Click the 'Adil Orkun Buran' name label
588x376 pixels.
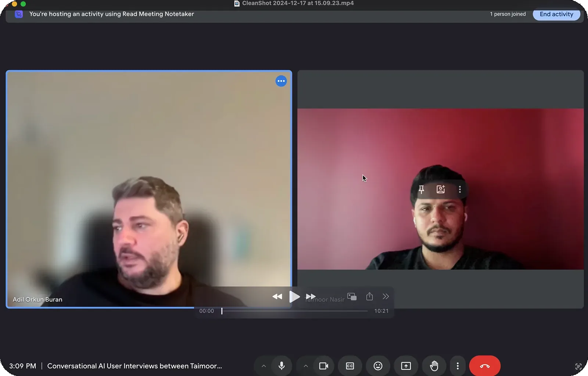(37, 300)
